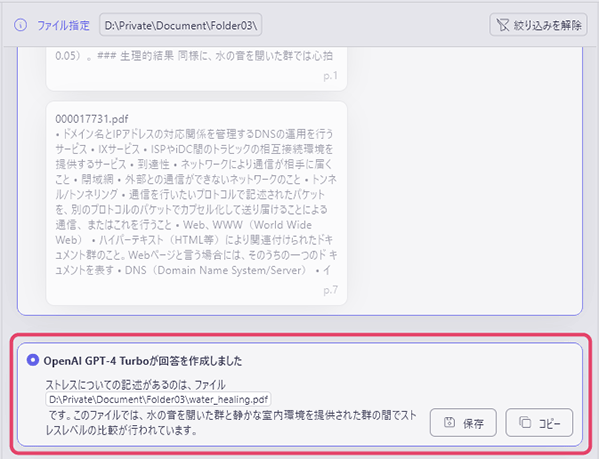The width and height of the screenshot is (600, 460).
Task: Click the ストレスについての記述があるのは sentence
Action: coord(135,385)
